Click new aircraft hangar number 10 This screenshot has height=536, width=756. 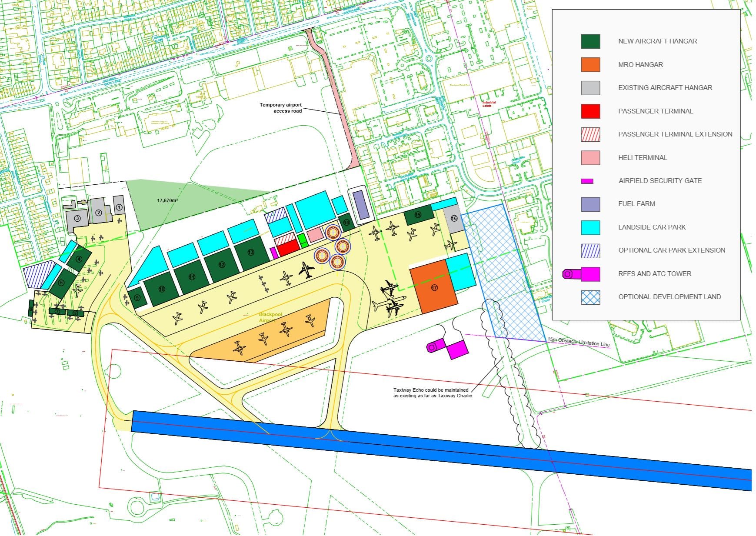tap(162, 289)
